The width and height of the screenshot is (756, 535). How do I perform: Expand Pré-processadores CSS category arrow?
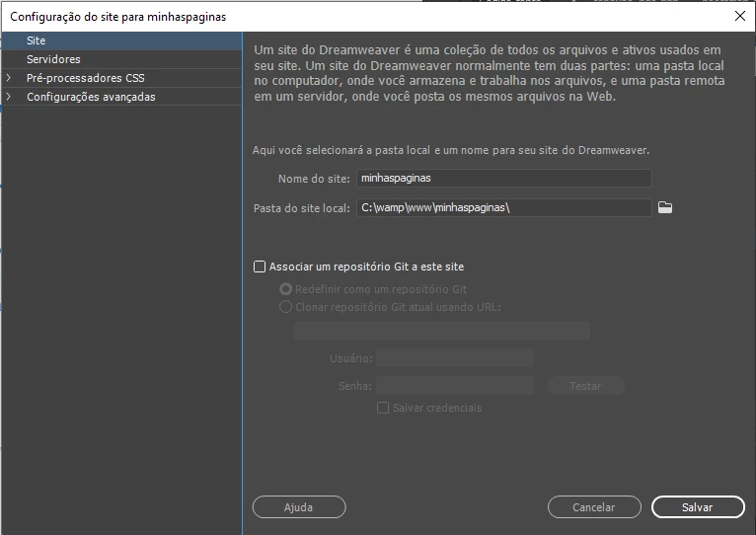[x=8, y=78]
